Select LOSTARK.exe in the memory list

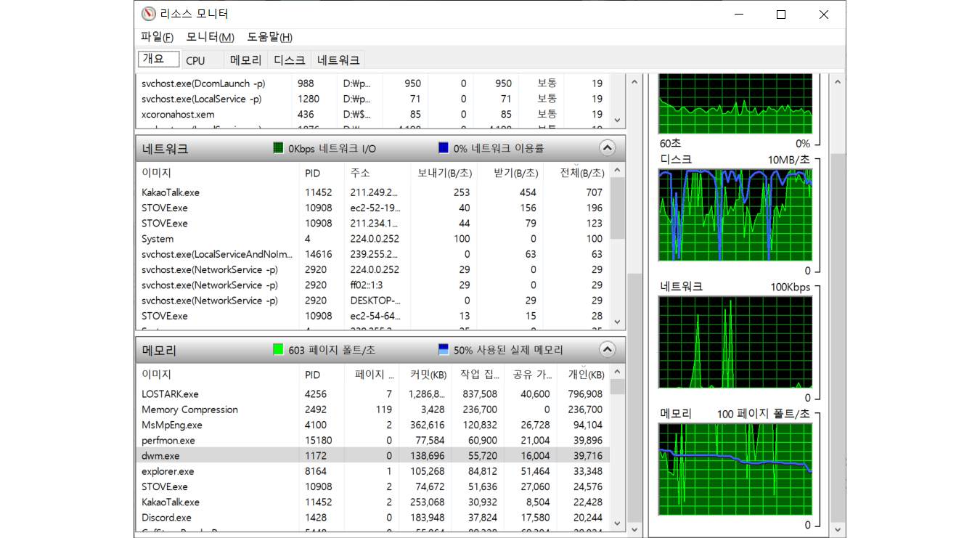[372, 394]
